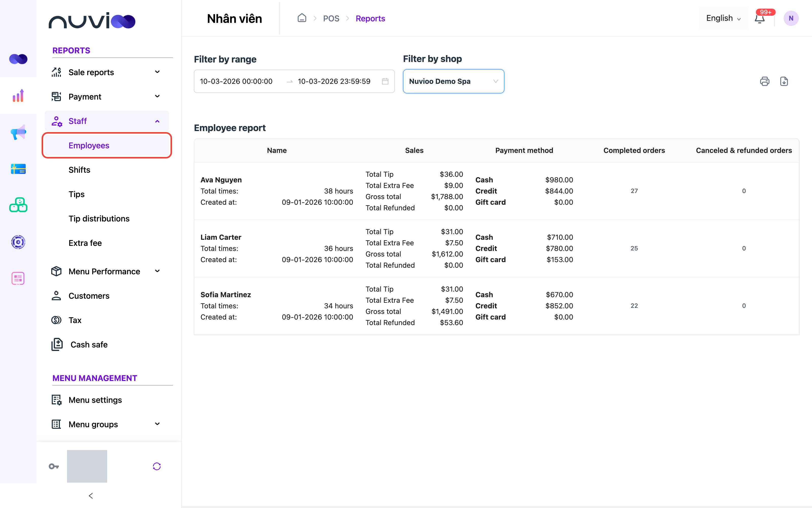Click the refresh sync icon in sidebar footer
Viewport: 812px width, 508px height.
[x=157, y=466]
